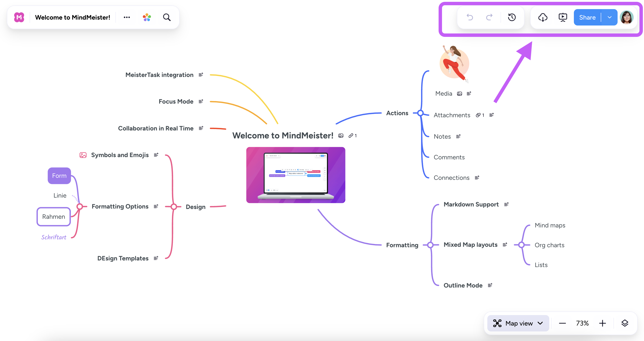
Task: Select the laptop screenshot thumbnail image
Action: pyautogui.click(x=296, y=175)
